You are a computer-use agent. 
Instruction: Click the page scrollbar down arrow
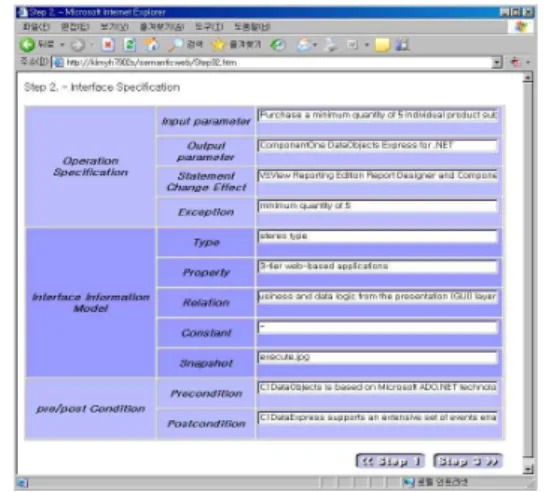[x=528, y=469]
